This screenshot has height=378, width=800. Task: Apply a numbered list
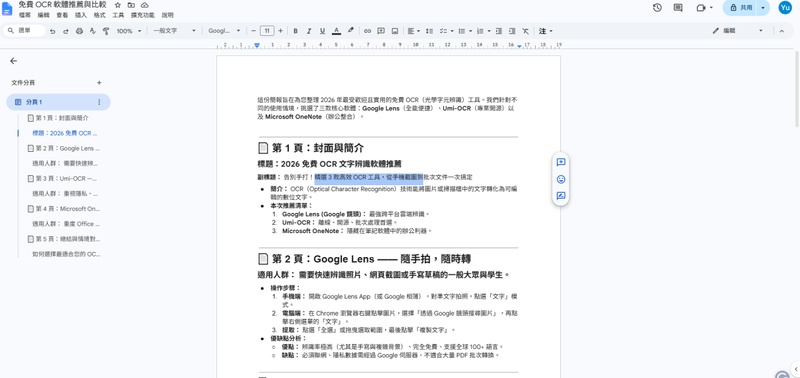pos(480,31)
